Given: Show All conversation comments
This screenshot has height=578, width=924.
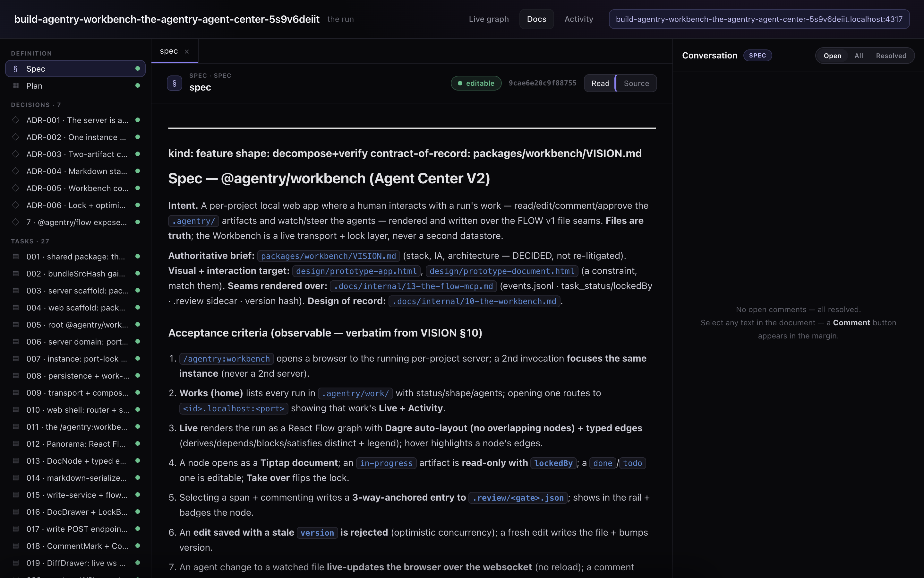Looking at the screenshot, I should 859,56.
